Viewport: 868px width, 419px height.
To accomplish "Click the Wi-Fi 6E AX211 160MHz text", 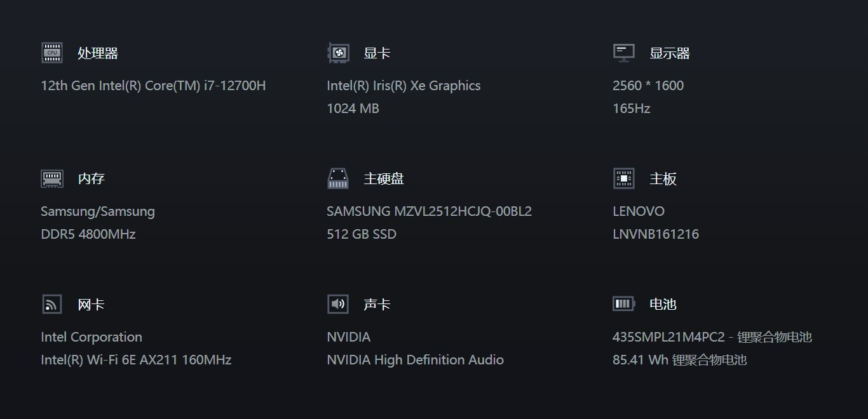I will point(136,360).
